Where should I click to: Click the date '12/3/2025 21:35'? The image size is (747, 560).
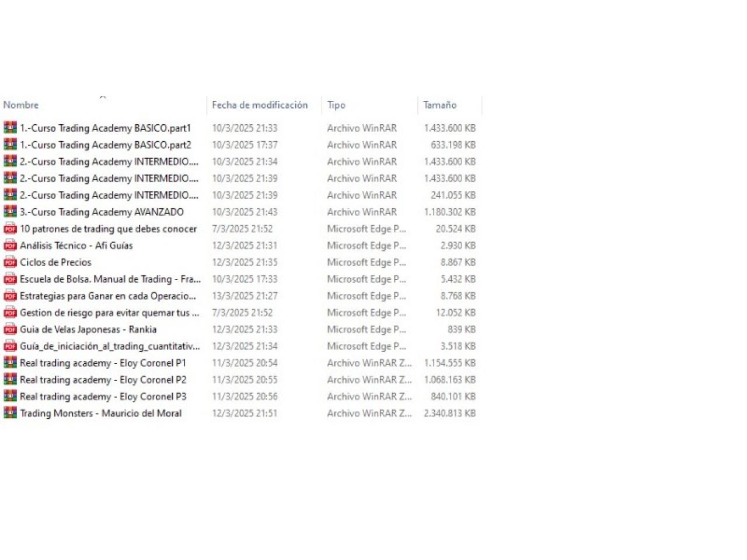tap(245, 262)
